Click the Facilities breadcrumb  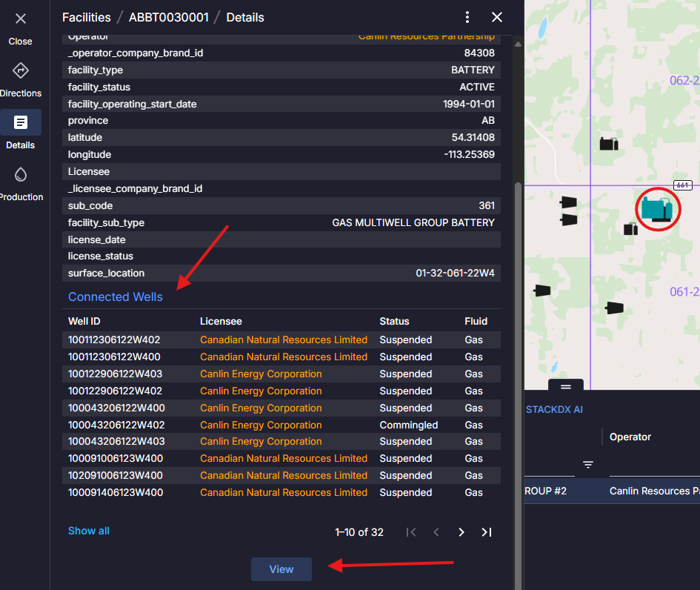pos(86,17)
